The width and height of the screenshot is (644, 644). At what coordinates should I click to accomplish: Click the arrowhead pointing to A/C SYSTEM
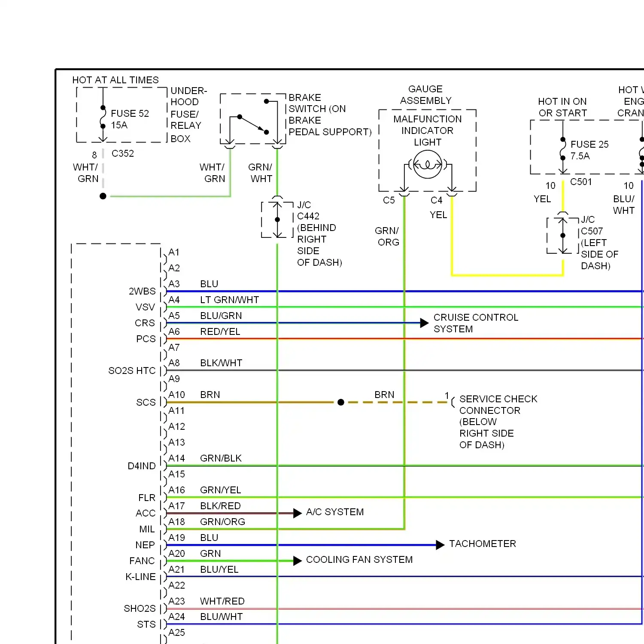(x=297, y=513)
